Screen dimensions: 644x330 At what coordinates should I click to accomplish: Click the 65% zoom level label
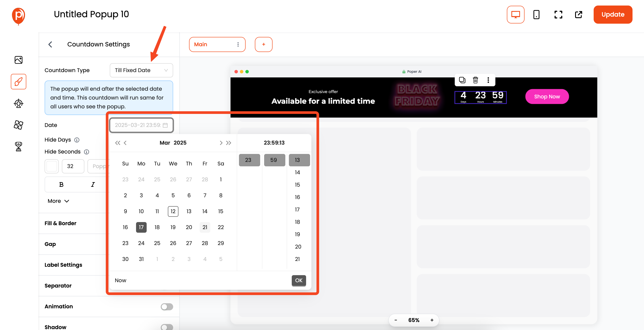pyautogui.click(x=414, y=320)
